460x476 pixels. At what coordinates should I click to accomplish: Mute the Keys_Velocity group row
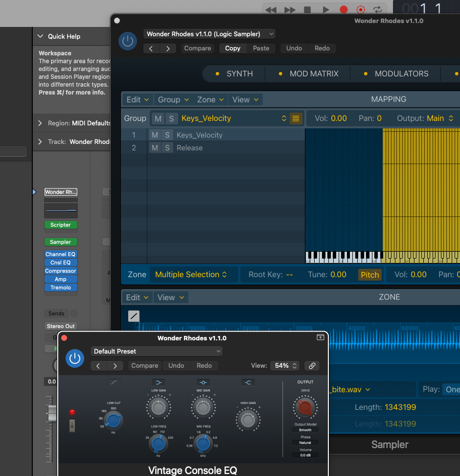(155, 135)
